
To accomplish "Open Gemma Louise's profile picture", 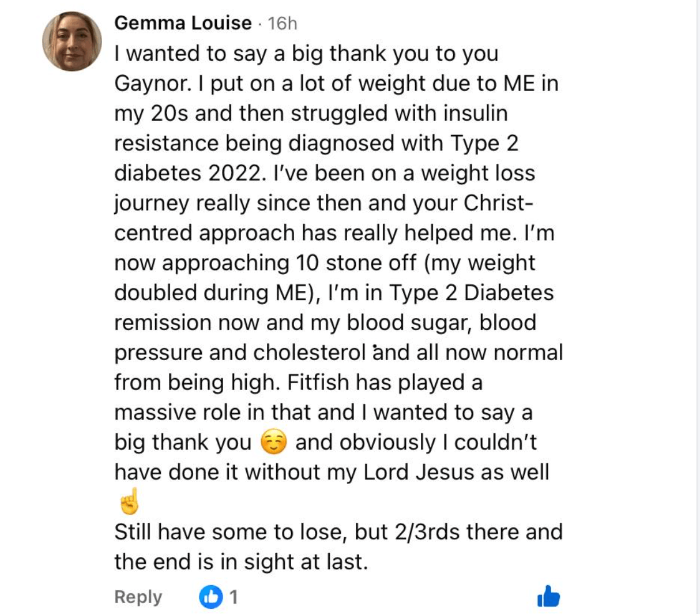I will coord(72,42).
